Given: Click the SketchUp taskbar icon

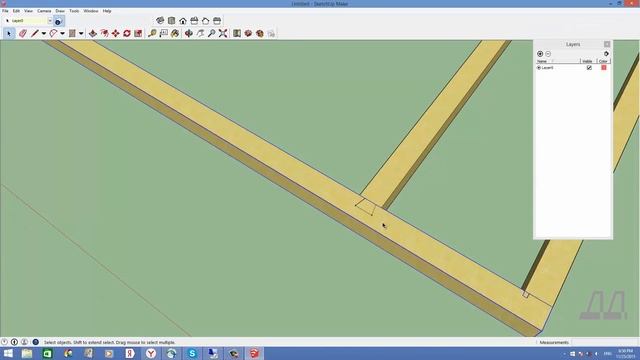Looking at the screenshot, I should [254, 353].
